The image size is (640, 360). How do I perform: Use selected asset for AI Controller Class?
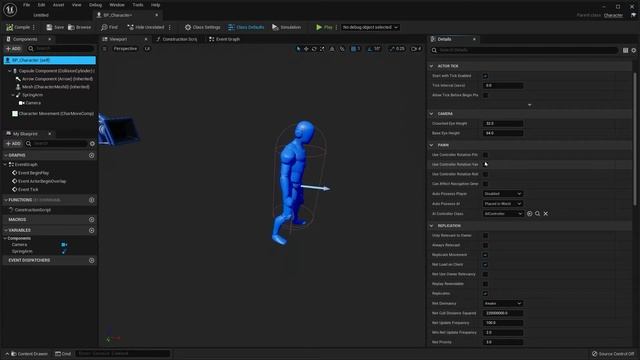pos(529,213)
